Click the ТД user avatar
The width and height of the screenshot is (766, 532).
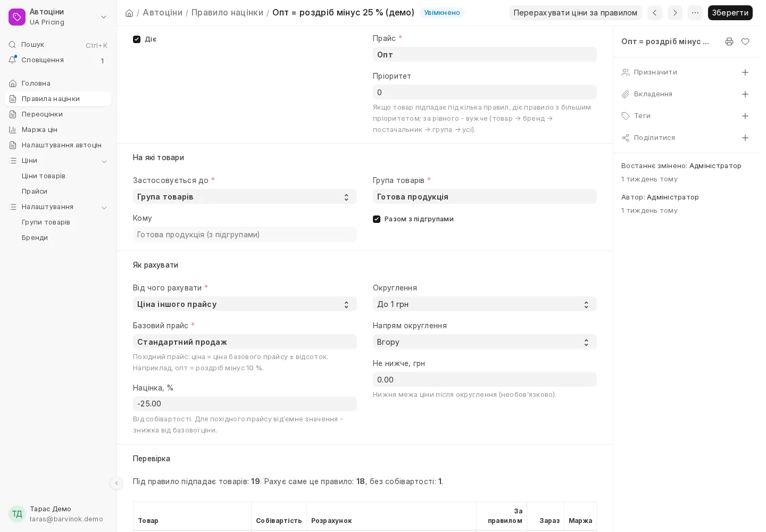click(x=17, y=514)
